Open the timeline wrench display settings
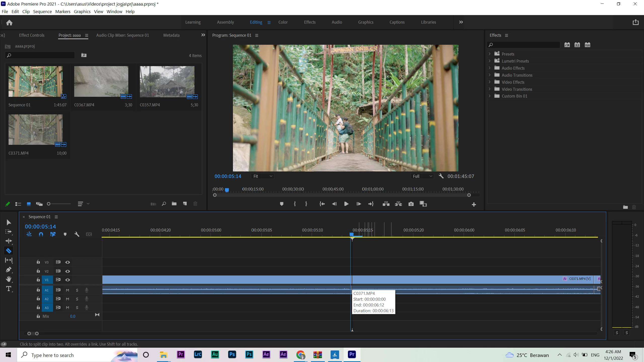 click(77, 234)
